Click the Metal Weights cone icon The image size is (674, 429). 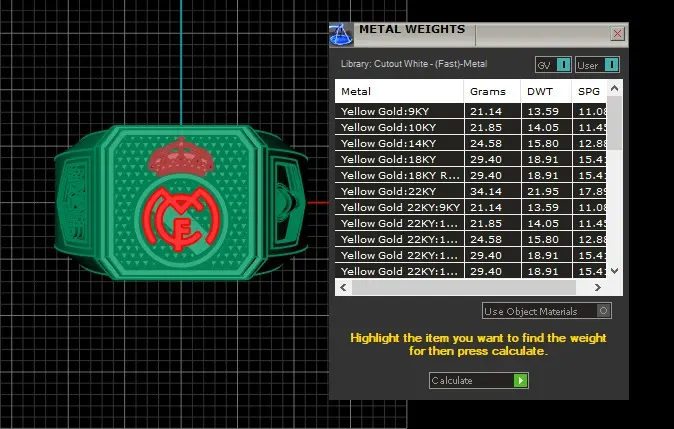coord(341,35)
